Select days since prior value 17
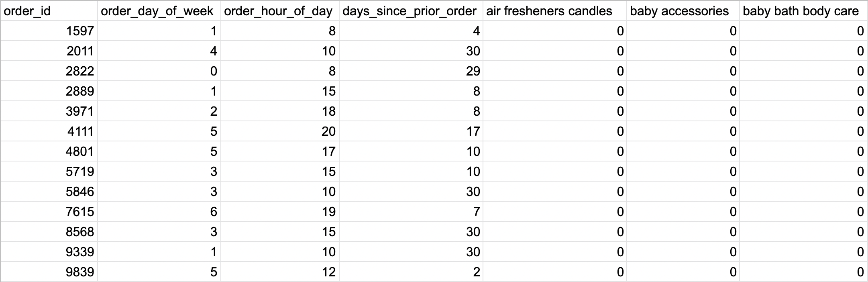 (411, 131)
